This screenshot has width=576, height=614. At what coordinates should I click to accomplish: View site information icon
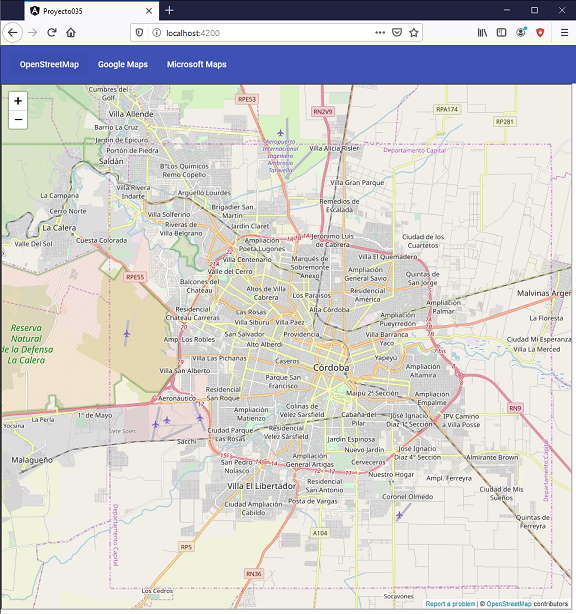pos(157,33)
